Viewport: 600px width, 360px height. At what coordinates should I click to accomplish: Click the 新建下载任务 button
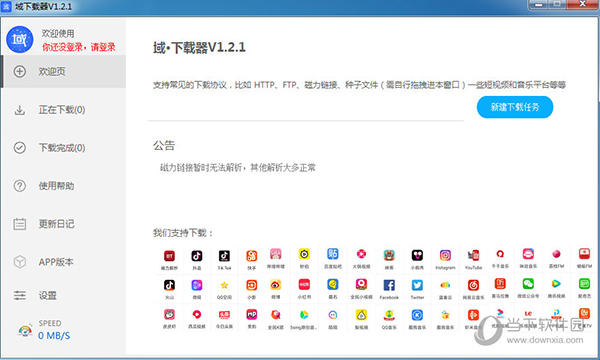[515, 107]
